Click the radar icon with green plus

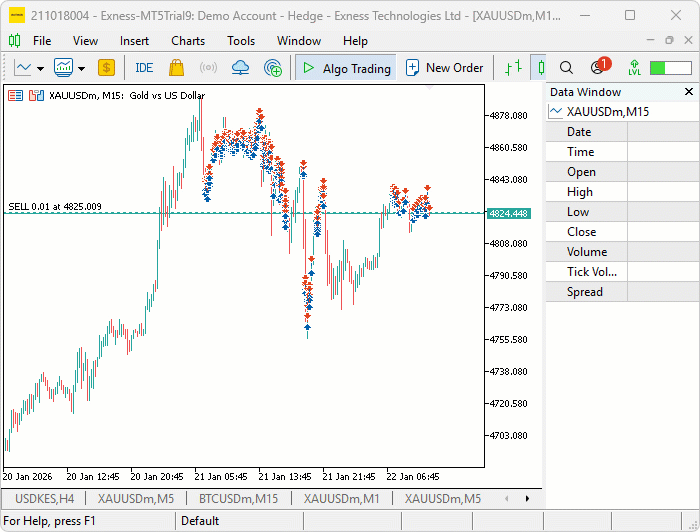coord(273,68)
